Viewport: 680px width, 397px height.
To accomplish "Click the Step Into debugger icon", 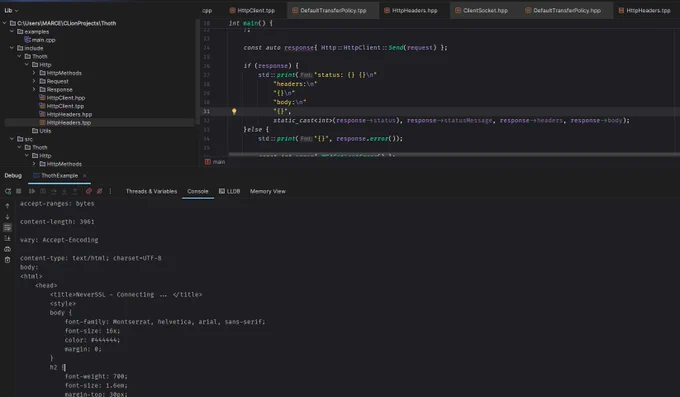I will (x=64, y=191).
